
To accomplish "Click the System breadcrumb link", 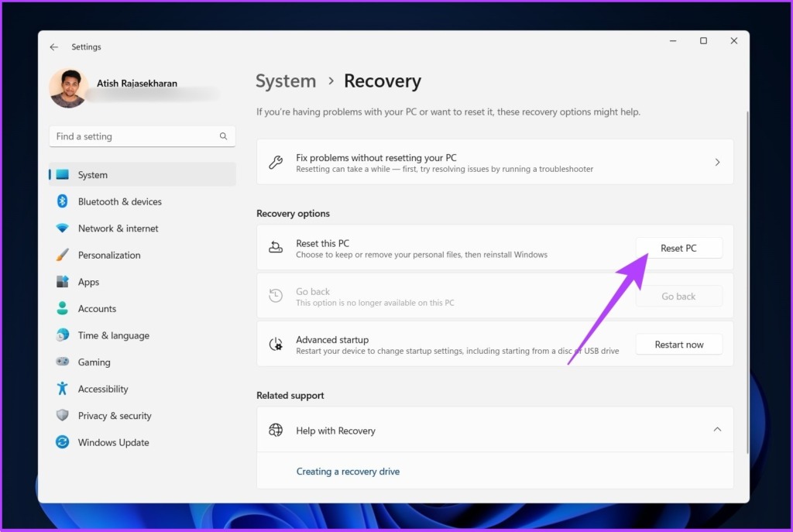I will (286, 81).
